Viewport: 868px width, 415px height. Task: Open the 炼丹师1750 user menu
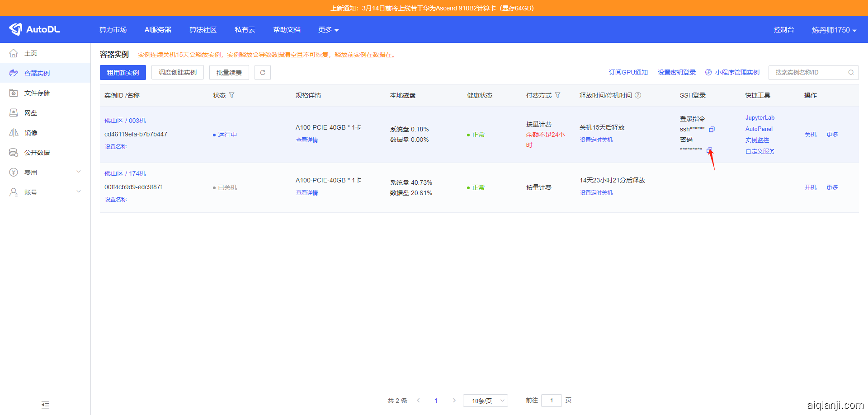[x=834, y=30]
